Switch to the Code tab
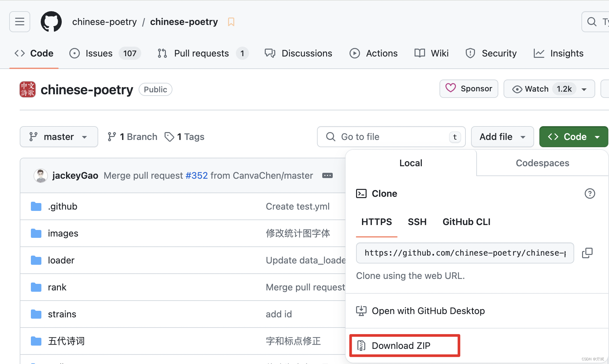Viewport: 609px width, 364px height. 34,53
